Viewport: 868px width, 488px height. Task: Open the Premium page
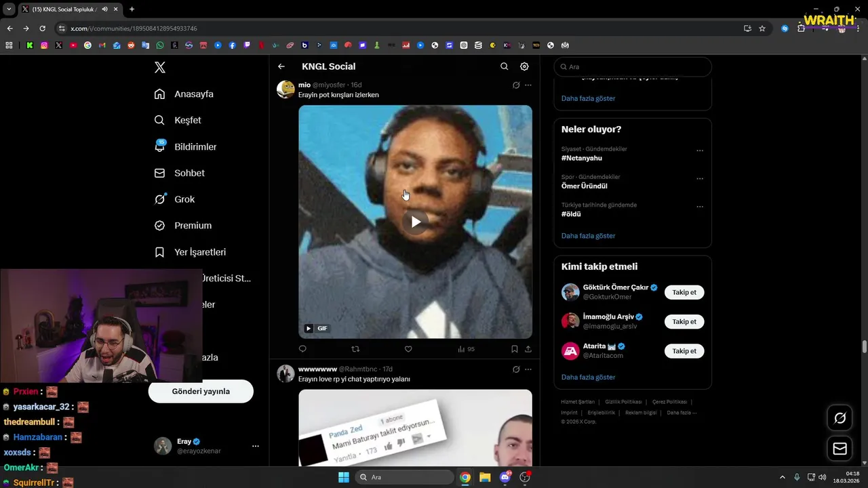tap(182, 226)
